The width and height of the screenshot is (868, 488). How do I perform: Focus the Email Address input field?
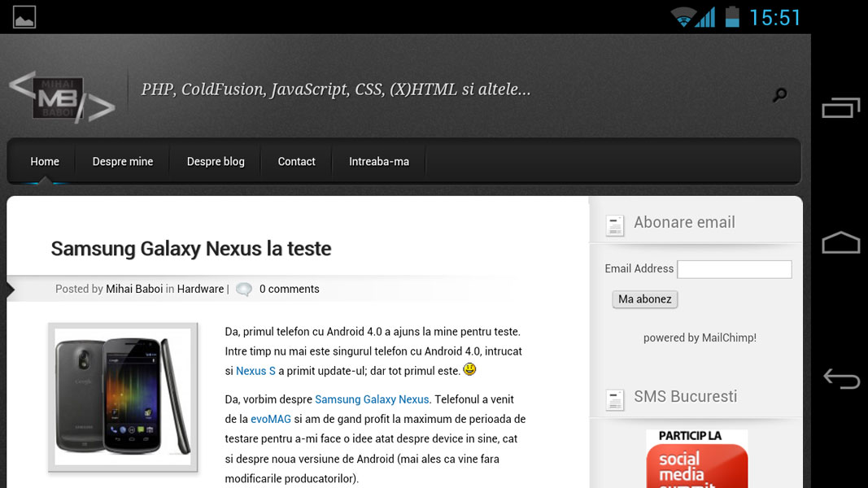pos(734,269)
